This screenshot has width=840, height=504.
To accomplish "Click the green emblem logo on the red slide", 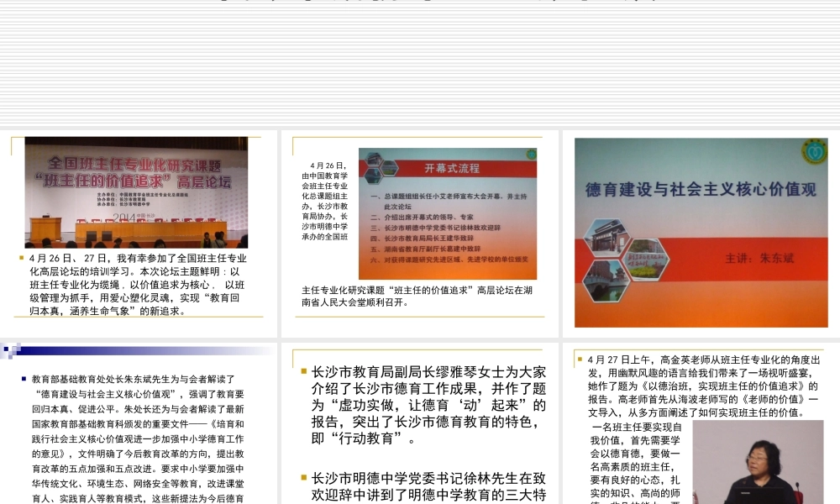I will (813, 152).
